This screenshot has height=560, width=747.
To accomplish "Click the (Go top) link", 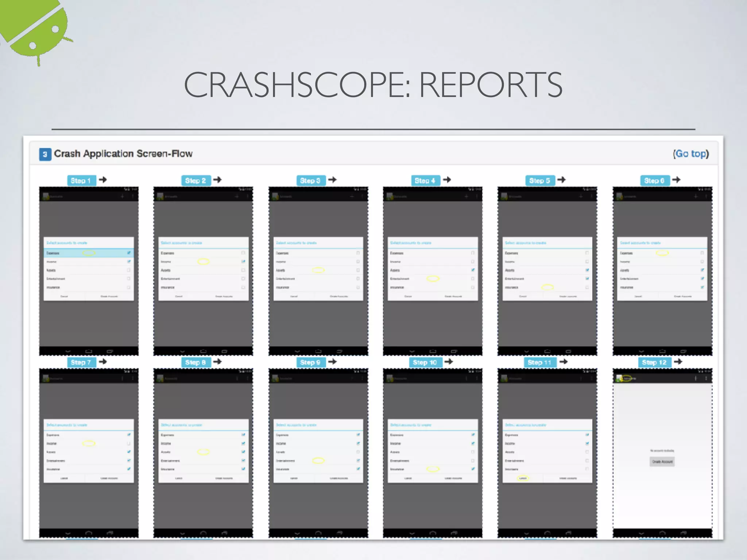I will (691, 154).
